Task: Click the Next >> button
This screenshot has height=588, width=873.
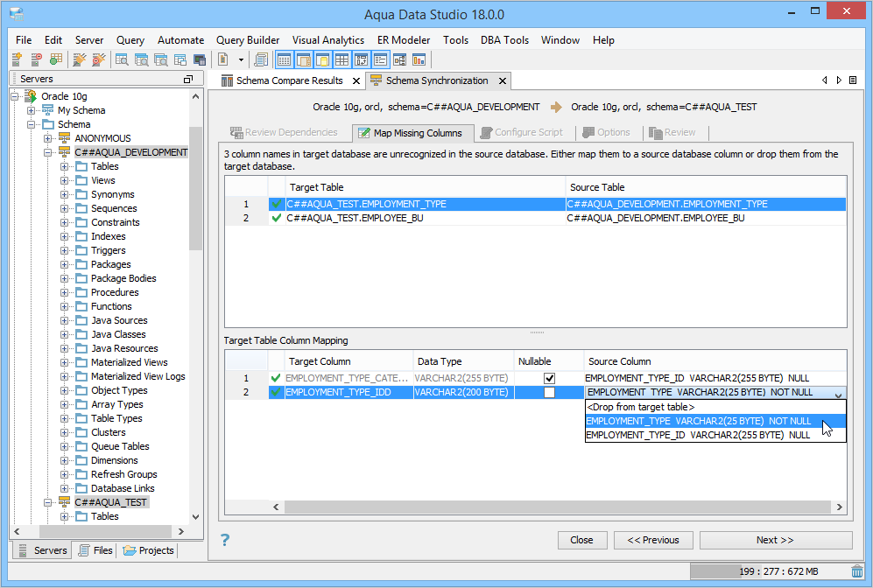Action: 776,540
